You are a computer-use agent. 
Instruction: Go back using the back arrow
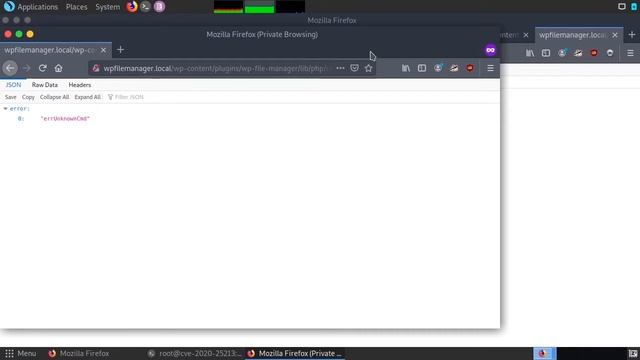pos(10,68)
